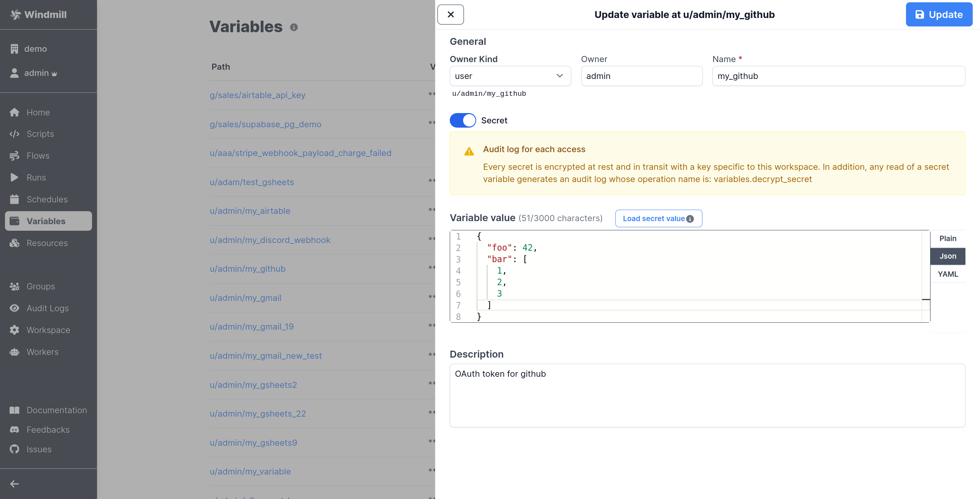
Task: Click the Workers sidebar icon
Action: click(x=15, y=352)
